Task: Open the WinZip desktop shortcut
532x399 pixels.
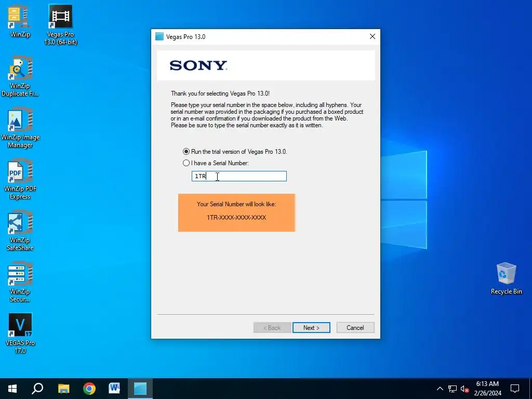Action: pyautogui.click(x=20, y=21)
